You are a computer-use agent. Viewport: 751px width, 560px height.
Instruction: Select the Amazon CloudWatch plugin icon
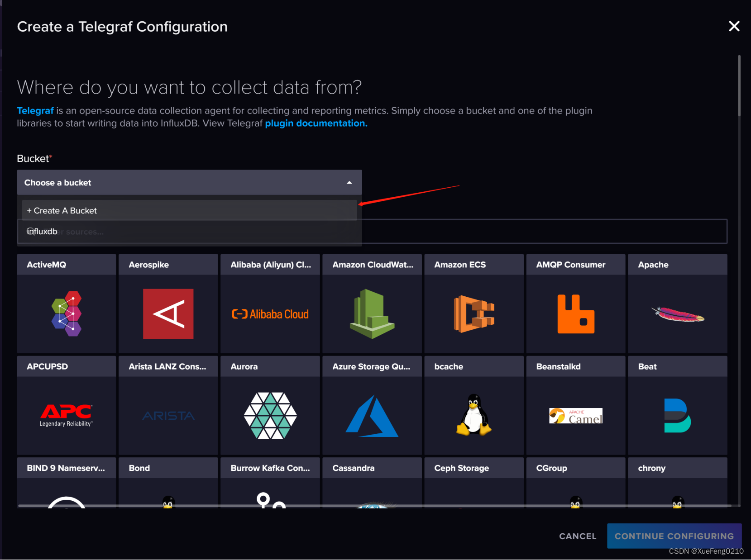pos(372,314)
